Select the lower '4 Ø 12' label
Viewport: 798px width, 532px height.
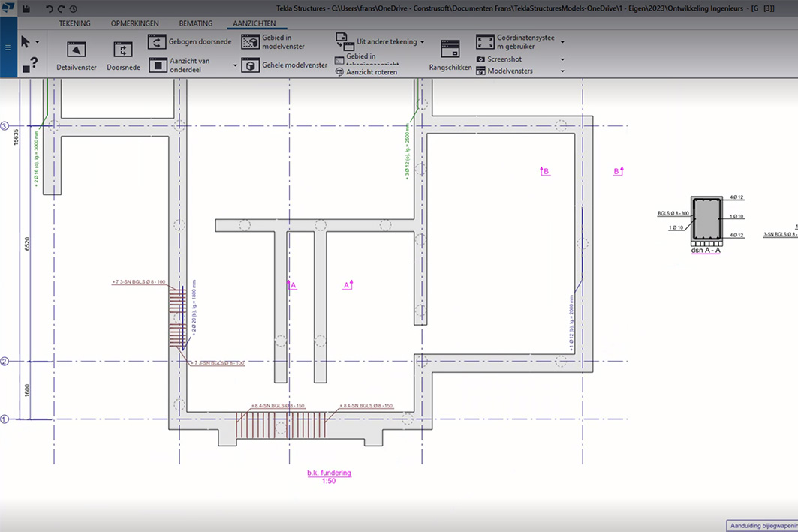click(x=736, y=235)
